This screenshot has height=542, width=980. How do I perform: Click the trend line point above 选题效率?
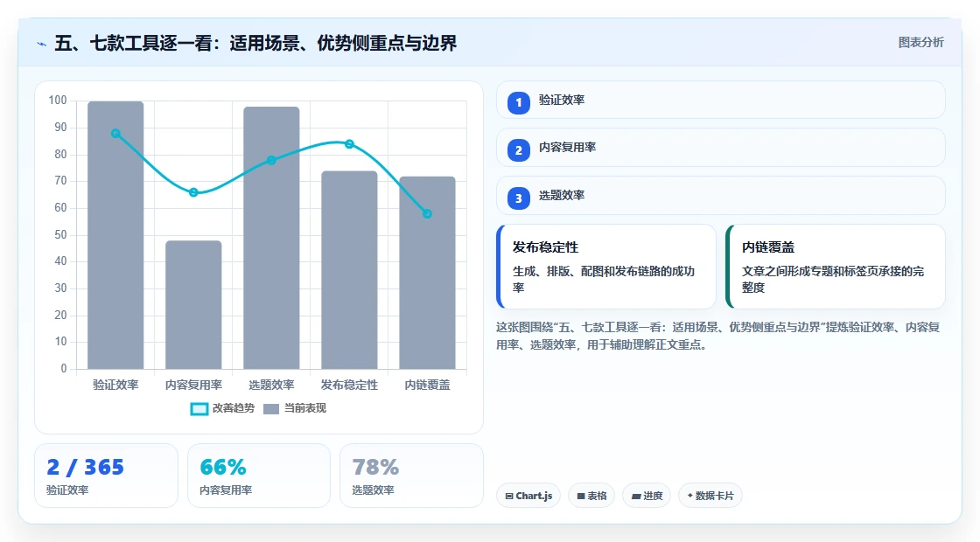click(x=271, y=161)
